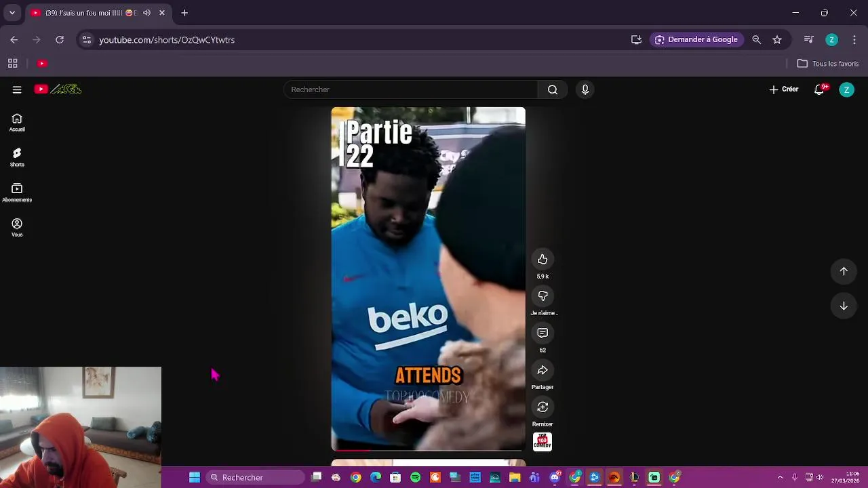Open the media controls icon in Chrome
Image resolution: width=868 pixels, height=488 pixels.
(808, 40)
